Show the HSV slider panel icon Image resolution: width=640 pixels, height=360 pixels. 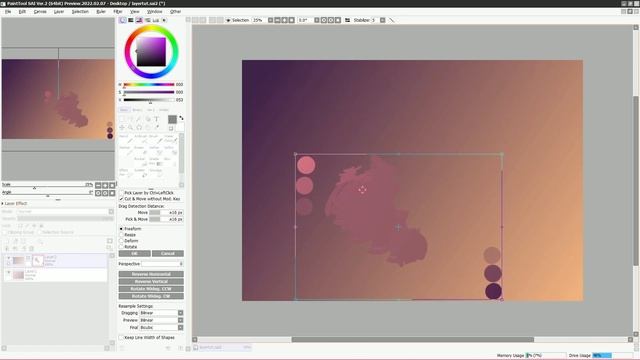tap(139, 20)
